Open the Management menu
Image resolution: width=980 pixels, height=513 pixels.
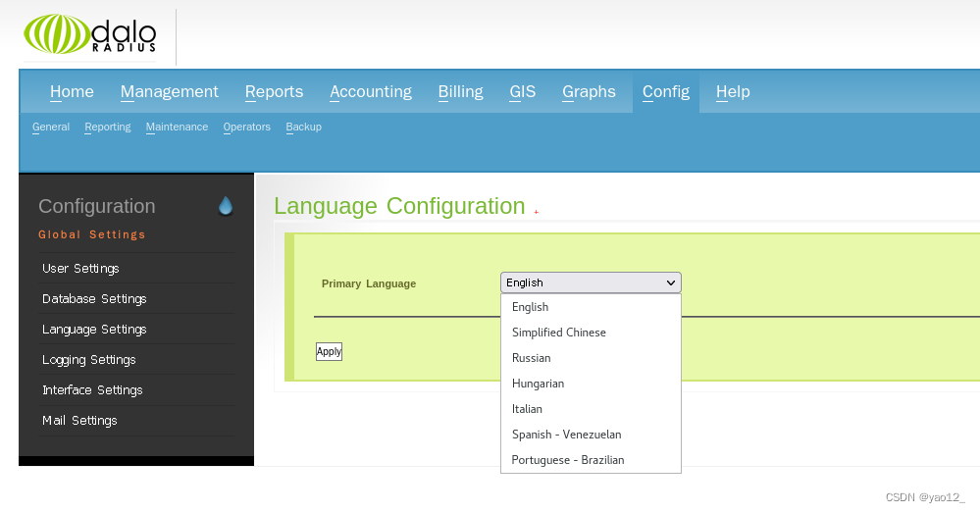click(x=170, y=92)
